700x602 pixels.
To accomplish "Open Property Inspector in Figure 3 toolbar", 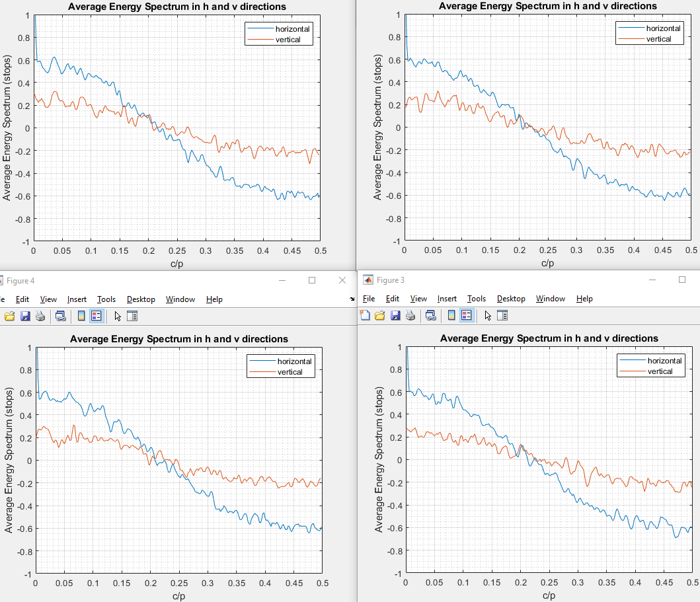I will (x=502, y=316).
